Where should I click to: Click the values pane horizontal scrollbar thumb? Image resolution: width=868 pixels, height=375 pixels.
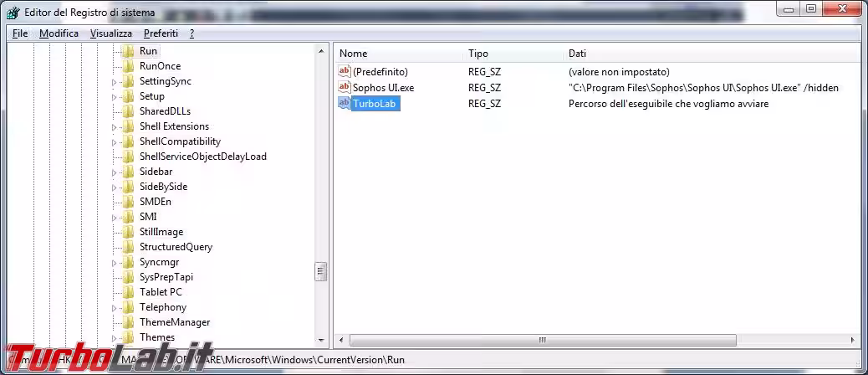[x=543, y=340]
